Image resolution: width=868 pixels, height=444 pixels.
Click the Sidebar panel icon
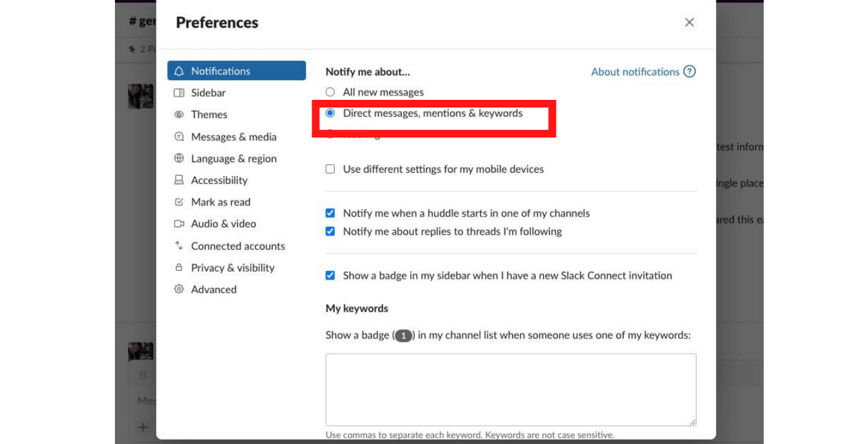pyautogui.click(x=179, y=93)
